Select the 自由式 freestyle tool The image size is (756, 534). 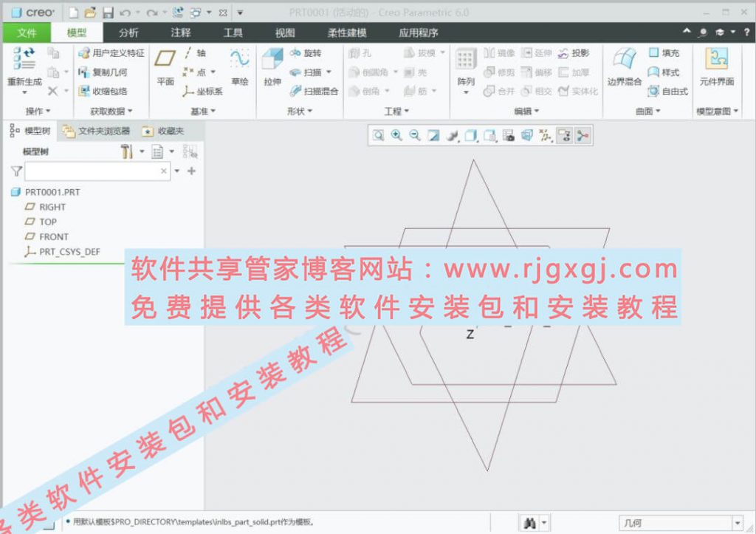pos(668,91)
